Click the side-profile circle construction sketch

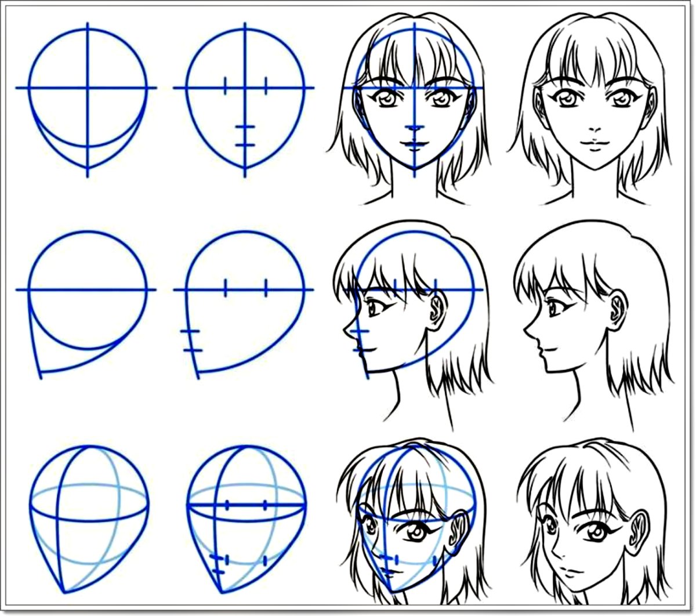pos(87,302)
